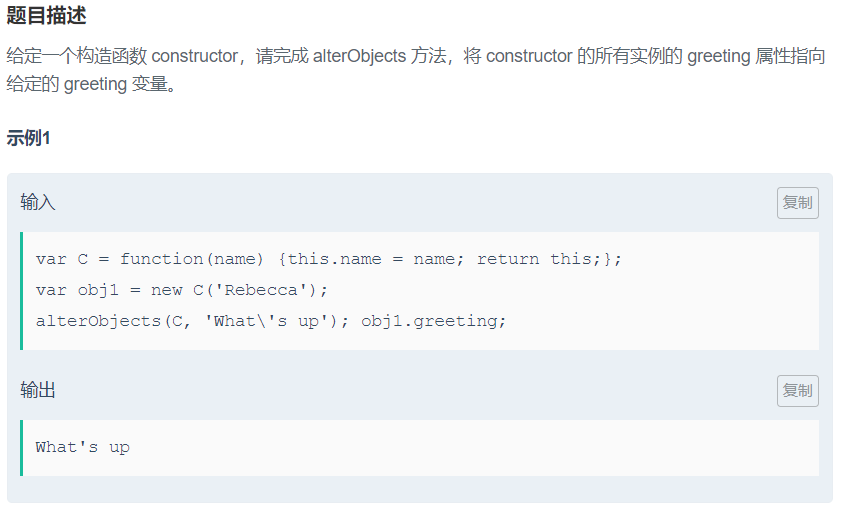Image resolution: width=847 pixels, height=516 pixels.
Task: Click the 给定的 greeting 变量 description line
Action: pyautogui.click(x=91, y=84)
